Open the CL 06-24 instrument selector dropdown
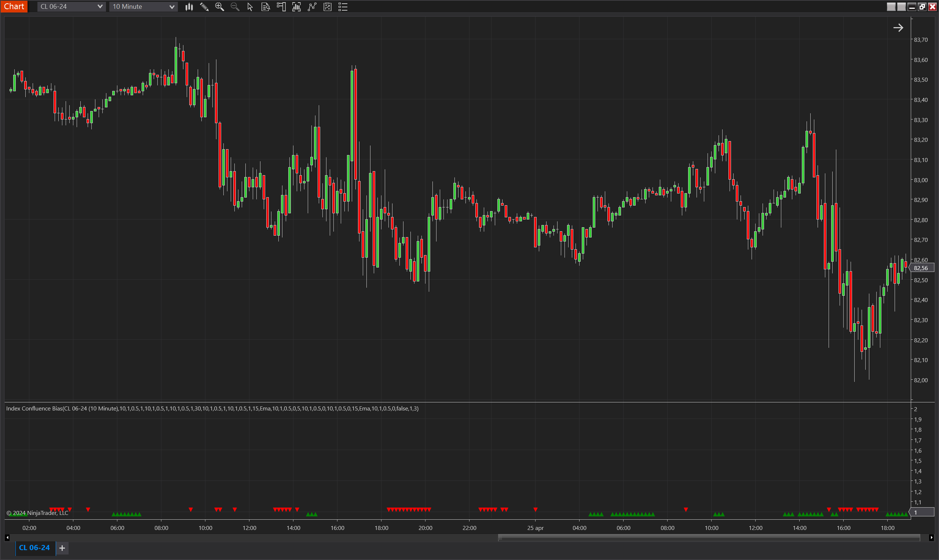This screenshot has height=560, width=939. click(71, 7)
